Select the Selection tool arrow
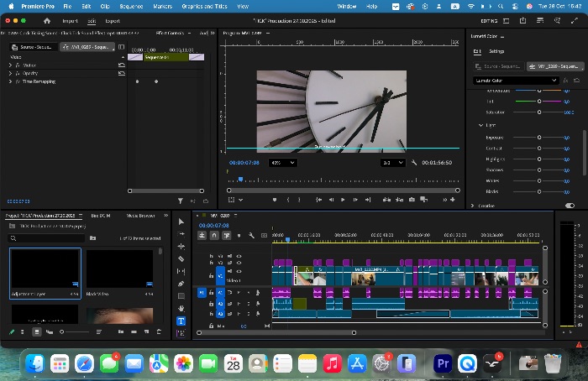 181,222
